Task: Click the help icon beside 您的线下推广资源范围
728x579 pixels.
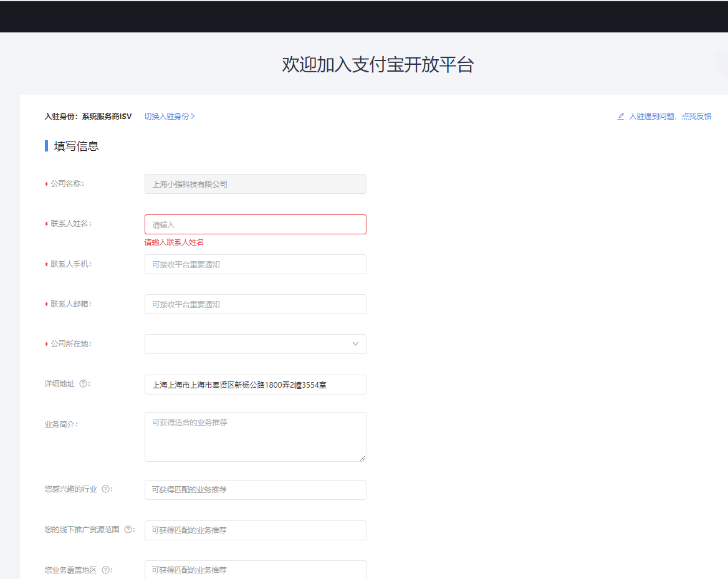Action: click(x=128, y=529)
